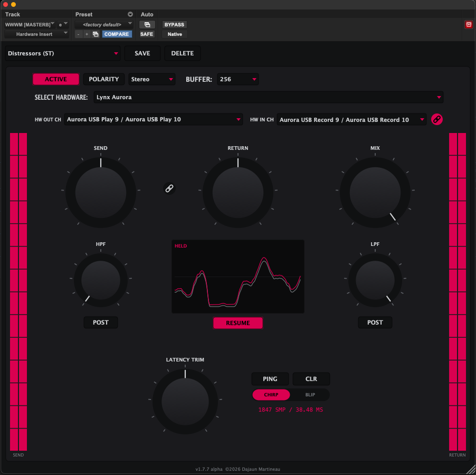Screen dimensions: 476x475
Task: Click the DELETE preset button
Action: 183,53
